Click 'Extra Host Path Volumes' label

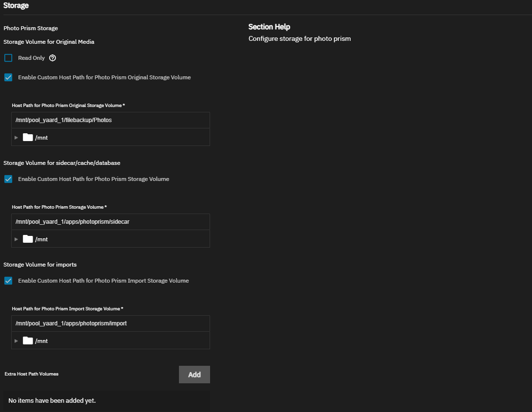coord(32,374)
